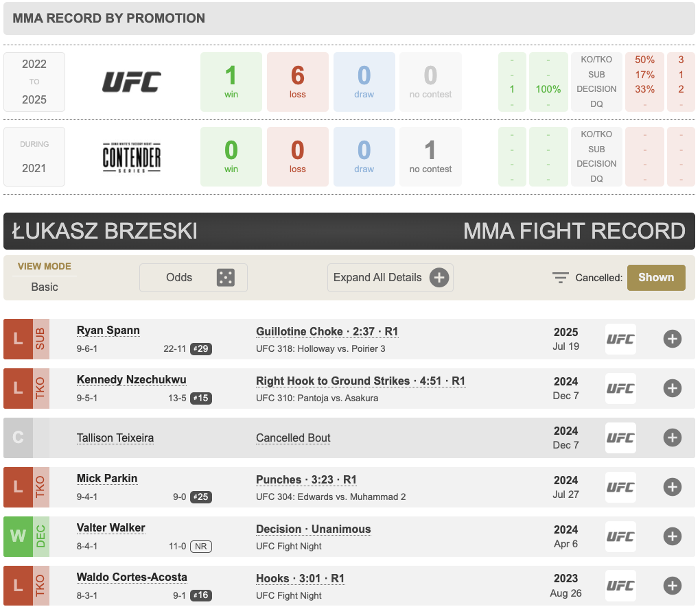
Task: Click the dice icon beside Odds
Action: click(x=225, y=278)
